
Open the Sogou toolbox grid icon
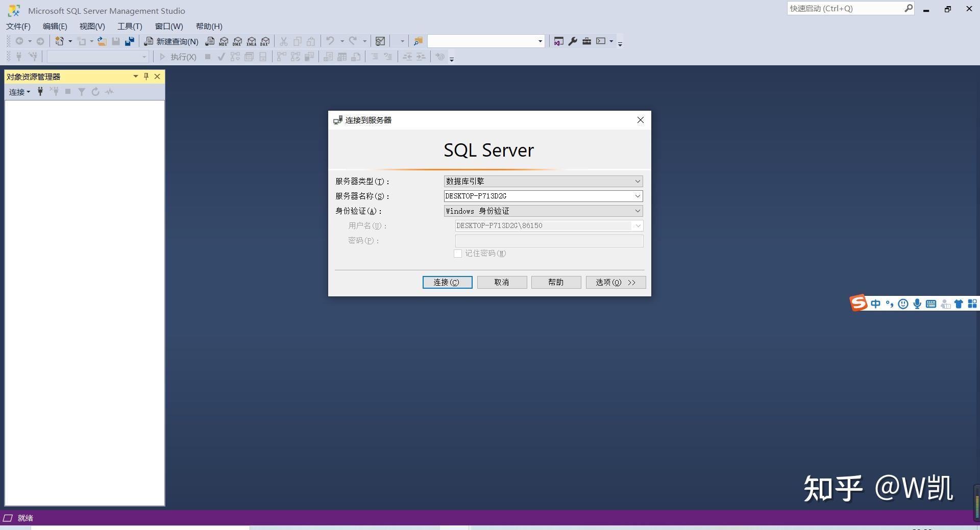click(972, 304)
